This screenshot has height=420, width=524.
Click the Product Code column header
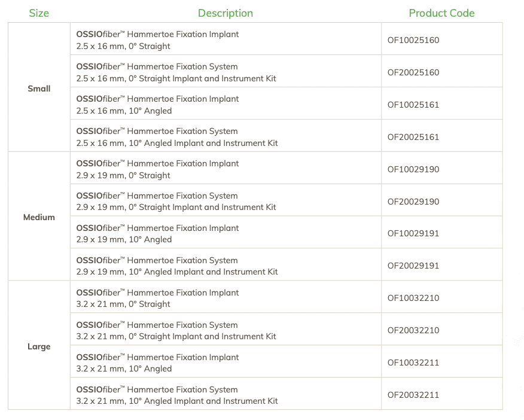click(x=441, y=13)
